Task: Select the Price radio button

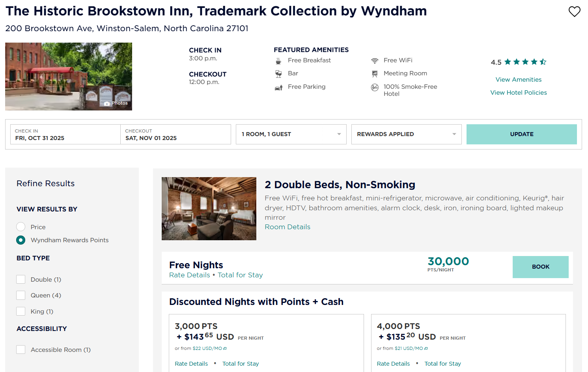Action: point(21,227)
